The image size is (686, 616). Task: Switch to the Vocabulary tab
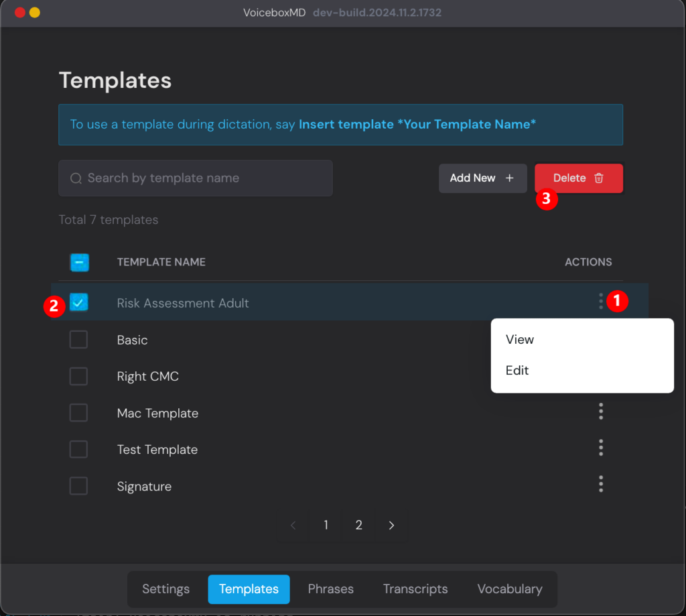click(510, 589)
